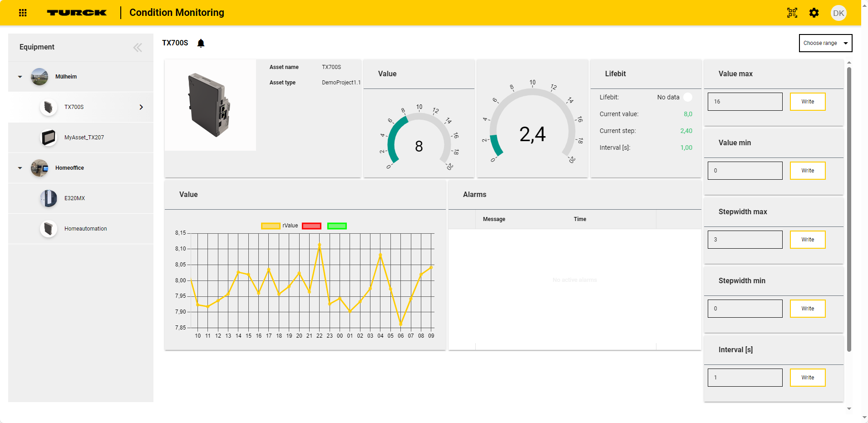Toggle the green legend series
The image size is (868, 423).
(x=337, y=226)
